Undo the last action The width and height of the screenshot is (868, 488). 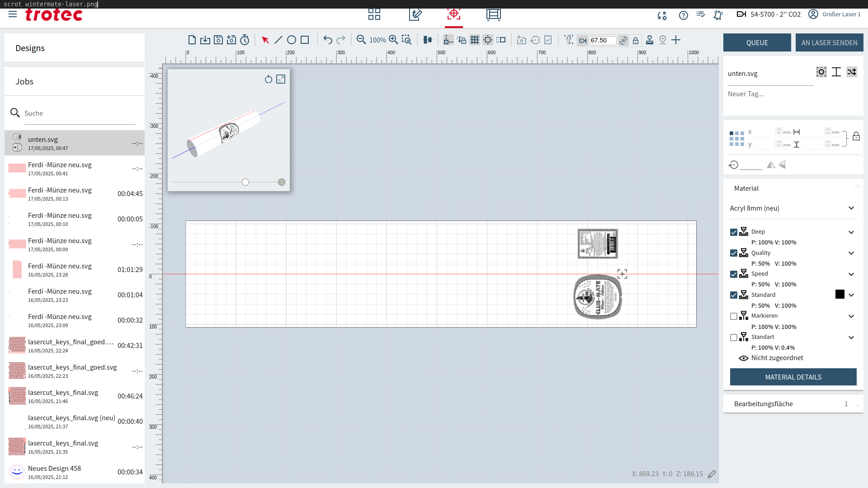tap(328, 40)
